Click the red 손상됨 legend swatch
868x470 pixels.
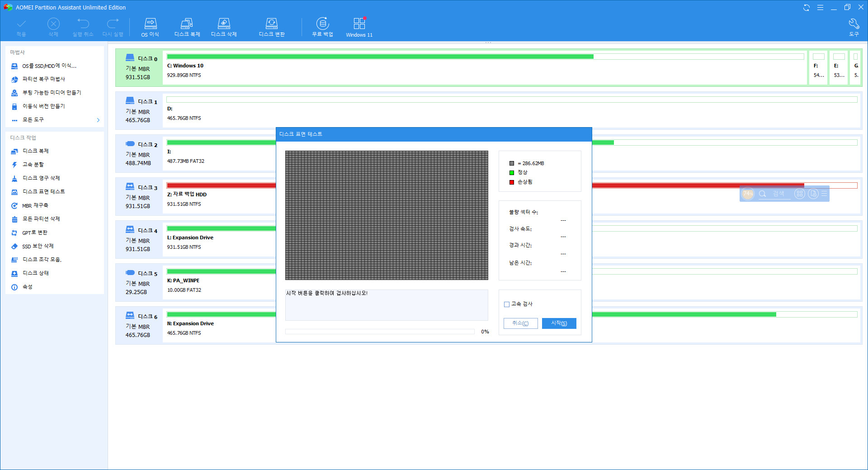pyautogui.click(x=512, y=182)
